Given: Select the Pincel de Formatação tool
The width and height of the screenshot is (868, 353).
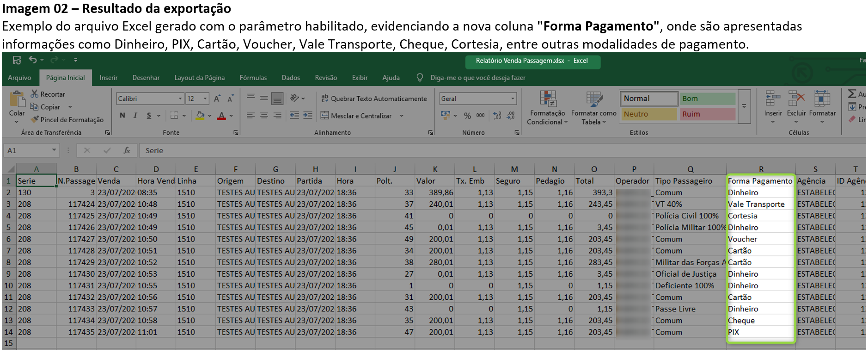Looking at the screenshot, I should 67,119.
